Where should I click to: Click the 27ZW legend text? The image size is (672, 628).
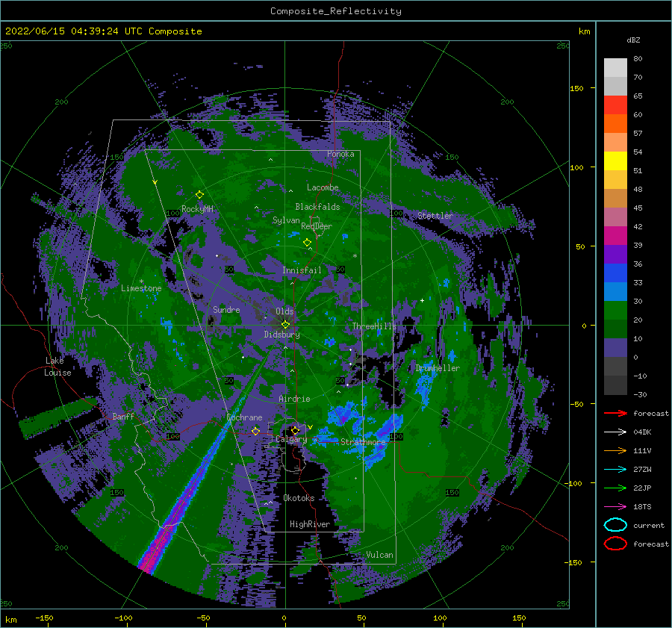(642, 470)
